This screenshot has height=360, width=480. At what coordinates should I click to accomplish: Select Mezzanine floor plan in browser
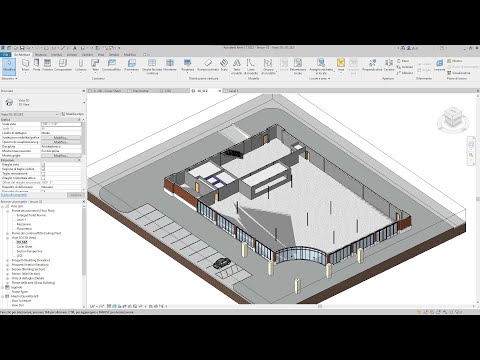tap(24, 224)
